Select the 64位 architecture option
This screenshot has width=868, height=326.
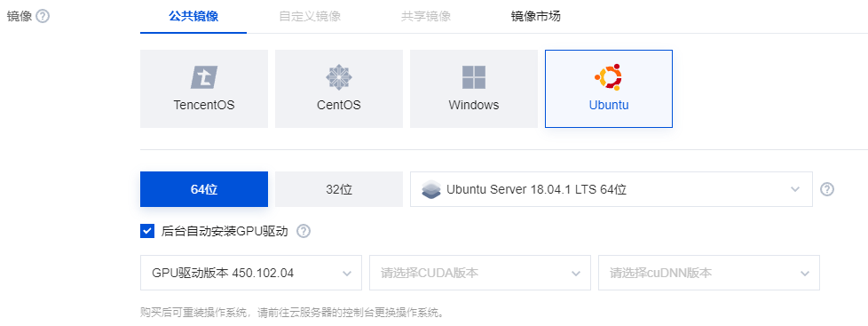click(x=204, y=189)
